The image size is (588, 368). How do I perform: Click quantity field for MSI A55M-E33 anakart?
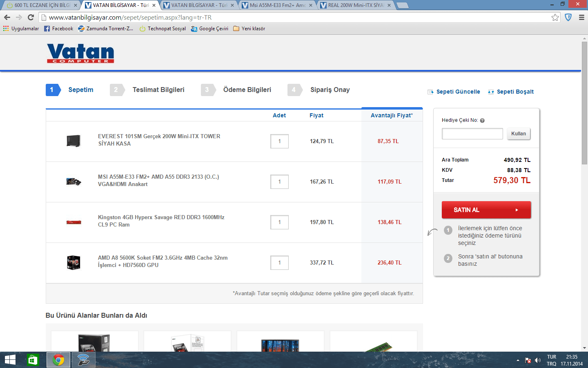coord(280,182)
